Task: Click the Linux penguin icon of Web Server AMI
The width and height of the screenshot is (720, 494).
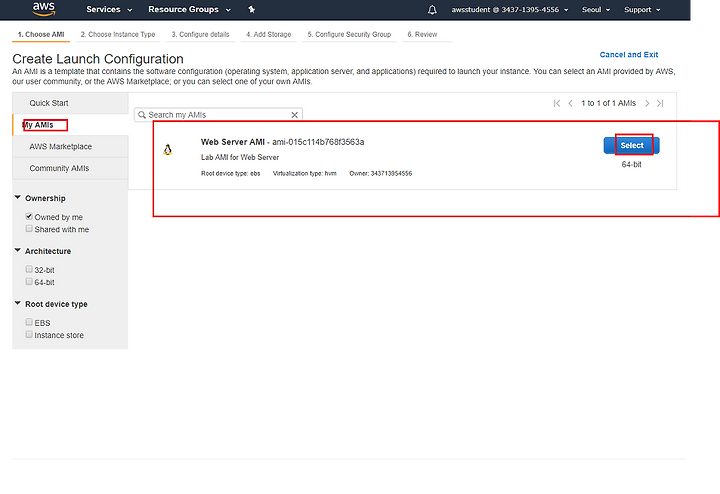Action: coord(168,150)
